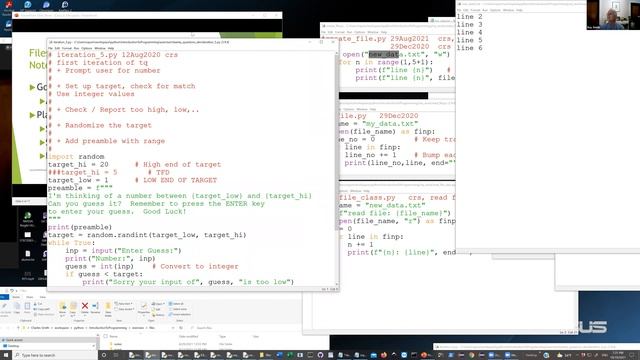
Task: Click presenter webcam thumbnail
Action: pos(613,15)
